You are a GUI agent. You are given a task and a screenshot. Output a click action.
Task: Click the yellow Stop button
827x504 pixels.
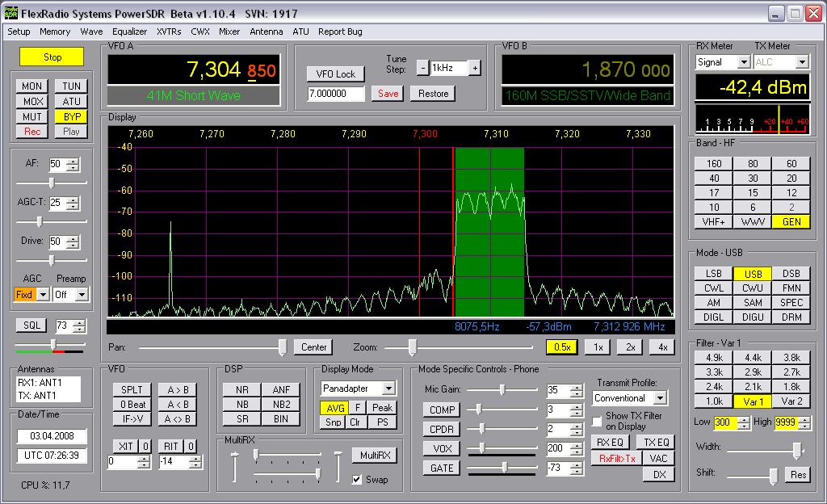pos(52,57)
